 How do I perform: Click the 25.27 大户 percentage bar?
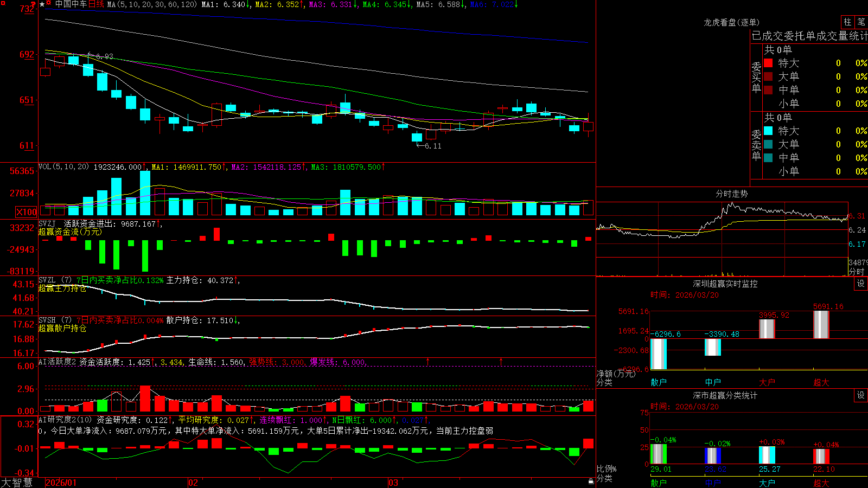coord(767,455)
